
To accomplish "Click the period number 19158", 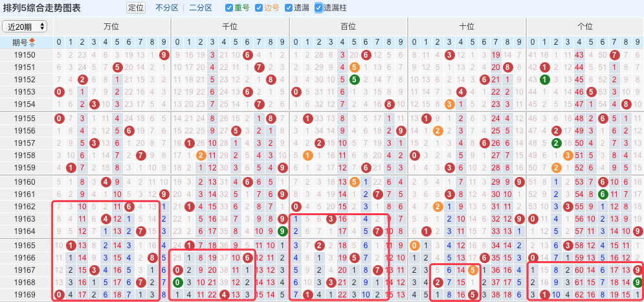I will click(25, 156).
